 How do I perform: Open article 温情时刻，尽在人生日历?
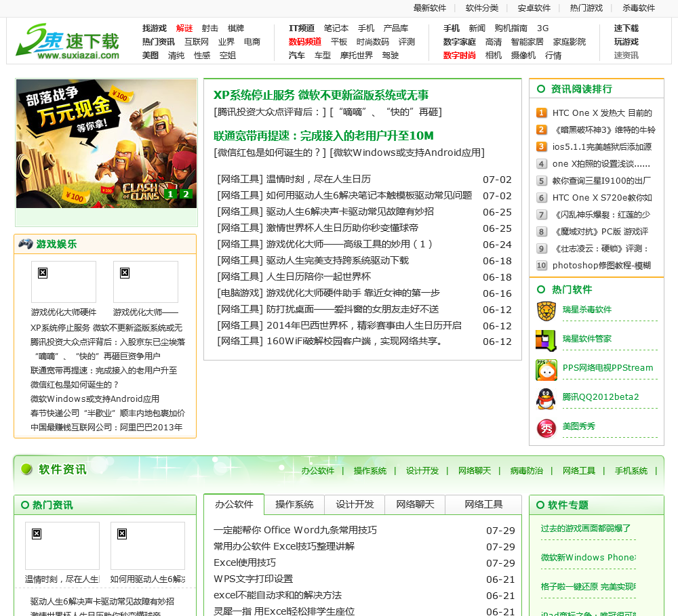point(318,180)
